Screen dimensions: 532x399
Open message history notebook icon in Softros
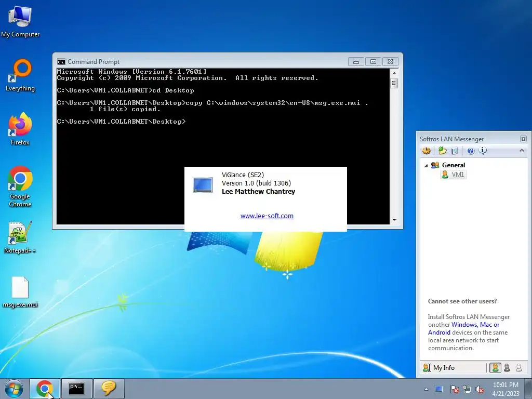tap(455, 151)
